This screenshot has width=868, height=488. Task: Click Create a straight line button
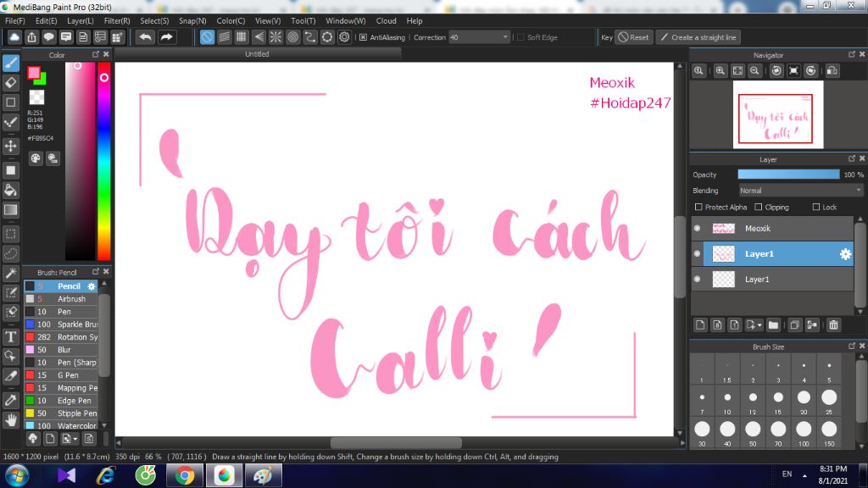pos(698,37)
